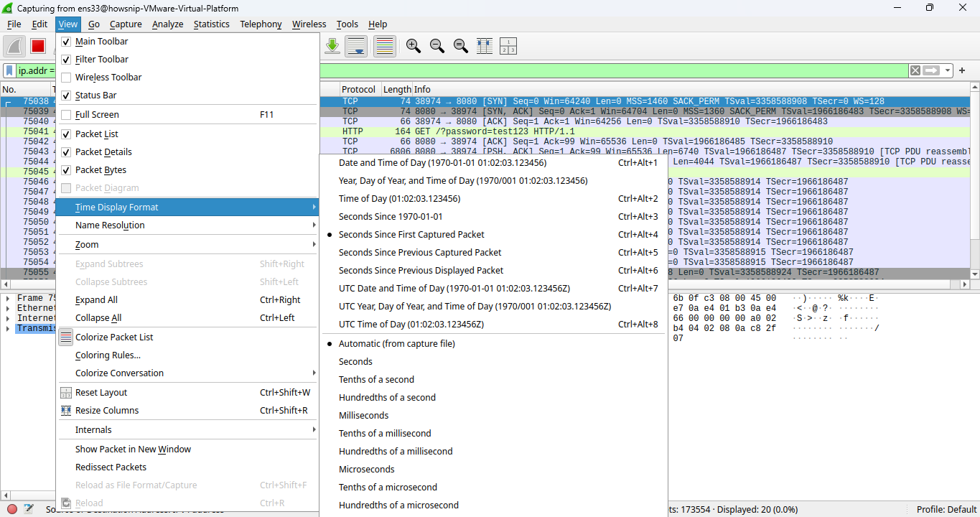Open the Telephony menu
980x517 pixels.
point(261,24)
